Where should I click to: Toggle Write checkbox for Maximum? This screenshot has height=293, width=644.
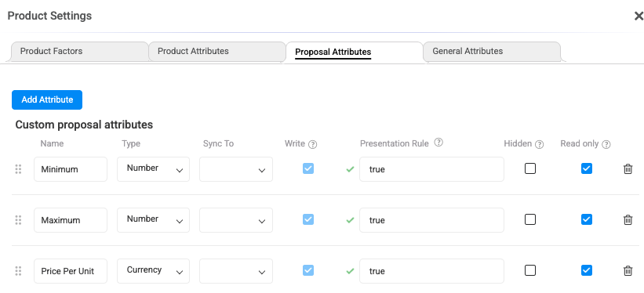pyautogui.click(x=308, y=219)
